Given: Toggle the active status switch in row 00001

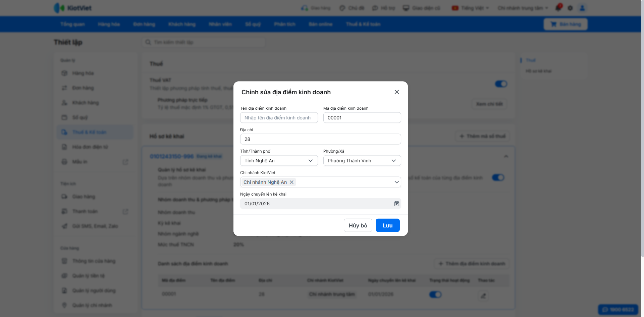Looking at the screenshot, I should pyautogui.click(x=435, y=295).
